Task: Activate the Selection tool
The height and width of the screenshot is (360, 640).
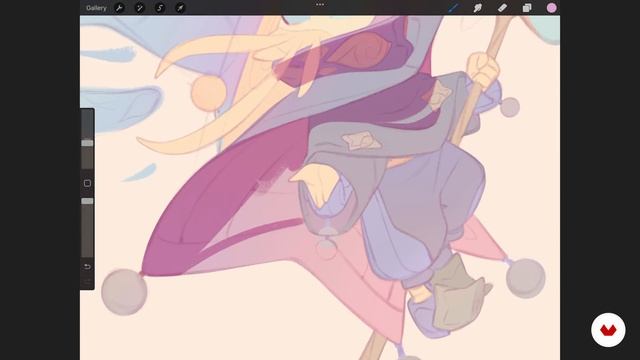Action: (160, 8)
